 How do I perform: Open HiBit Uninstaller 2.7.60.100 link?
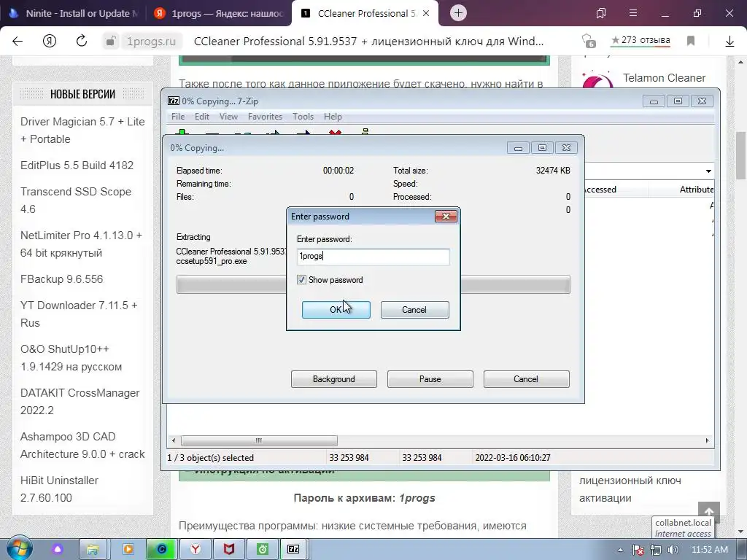(x=59, y=489)
